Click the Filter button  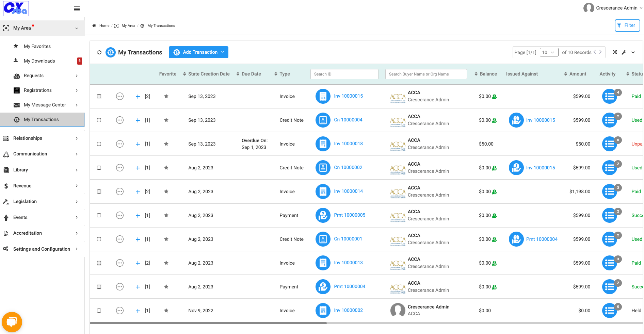(x=627, y=26)
